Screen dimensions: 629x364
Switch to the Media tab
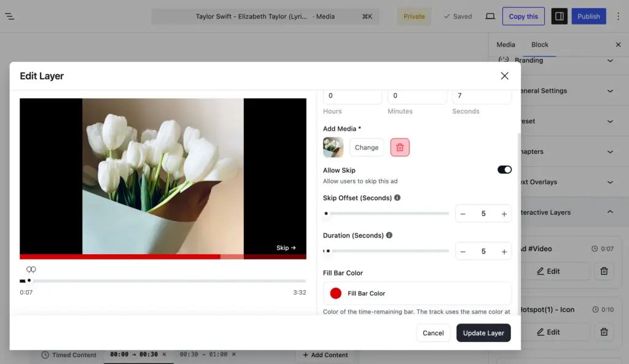(506, 44)
